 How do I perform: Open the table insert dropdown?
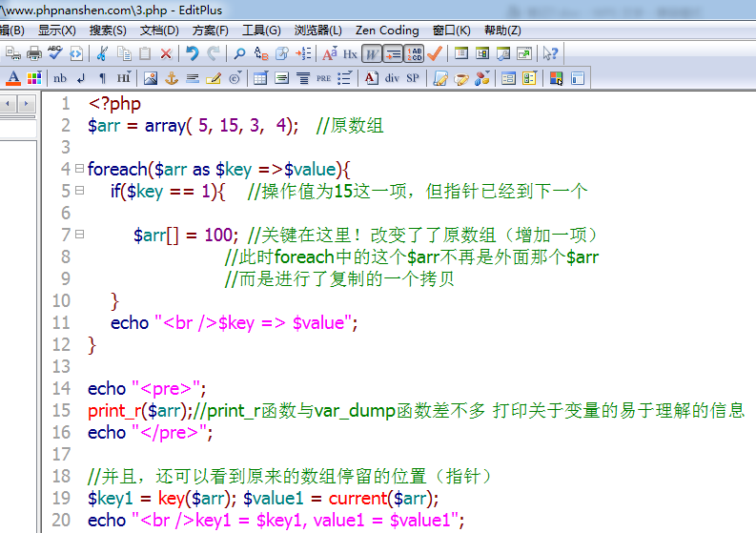(260, 78)
